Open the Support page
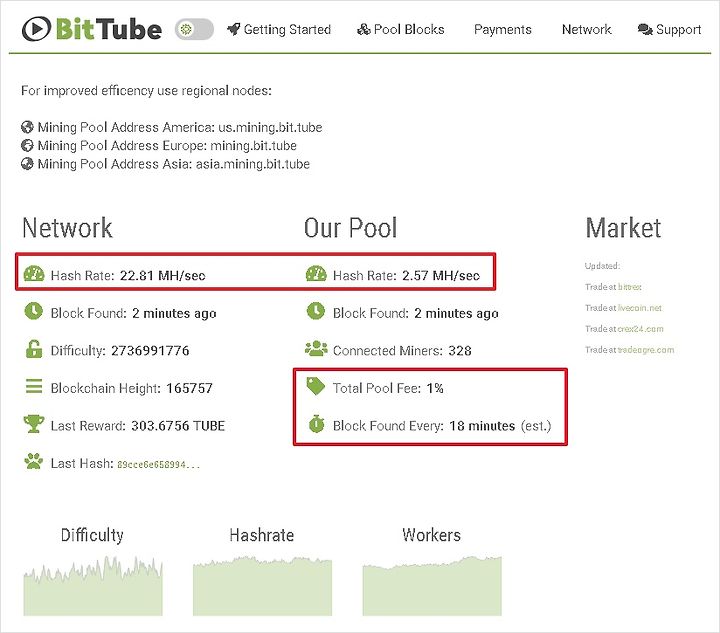The width and height of the screenshot is (720, 633). coord(669,29)
